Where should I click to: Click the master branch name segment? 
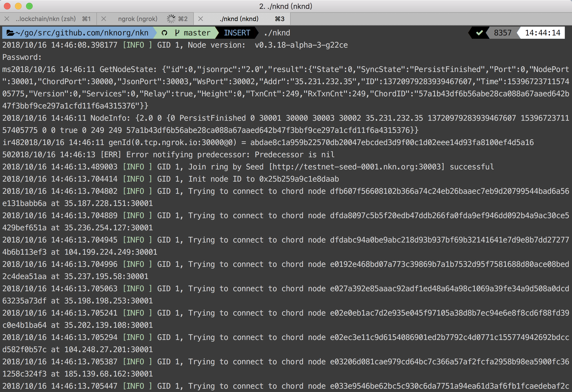pos(197,33)
